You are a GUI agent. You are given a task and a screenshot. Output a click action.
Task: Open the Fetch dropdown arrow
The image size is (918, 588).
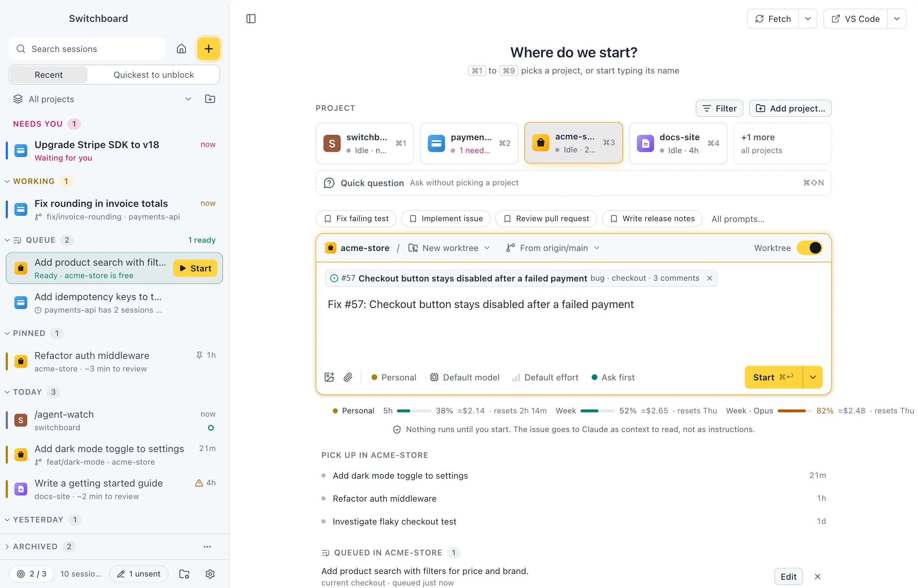[x=808, y=19]
